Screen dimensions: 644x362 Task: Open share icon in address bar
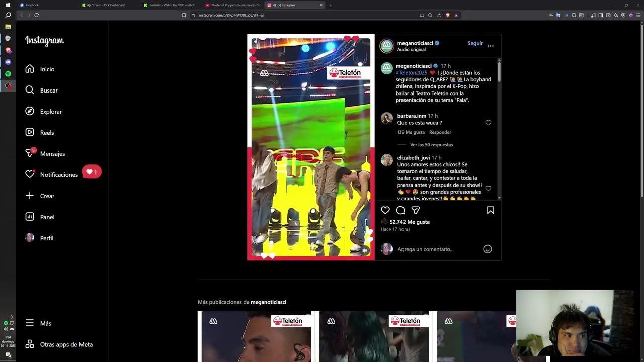point(439,15)
